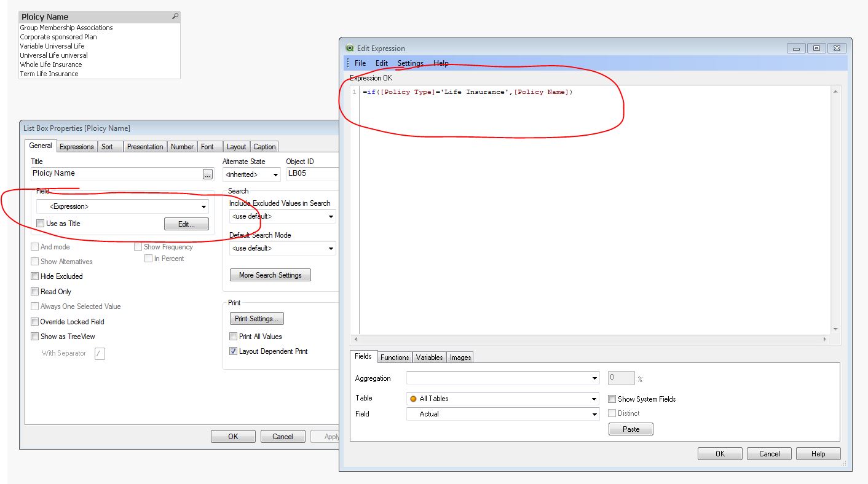
Task: Open the Variables tab
Action: [x=430, y=357]
